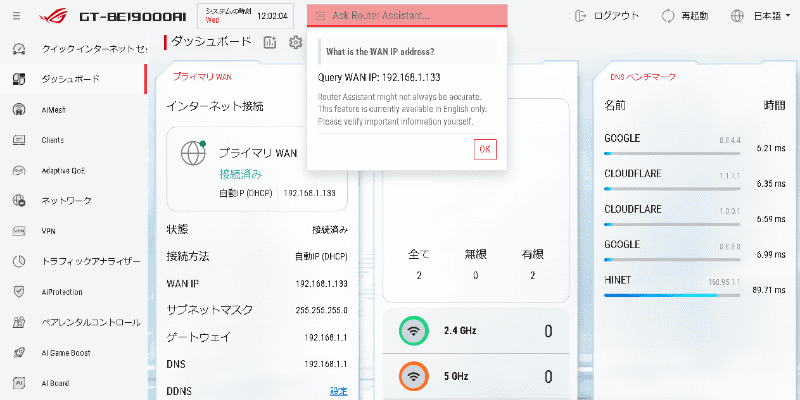Click the 時間 column header
The image size is (800, 400).
coord(774,106)
